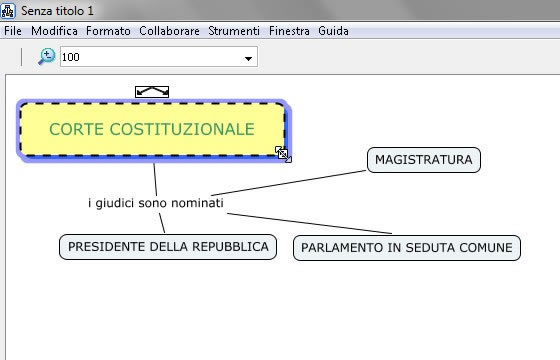The height and width of the screenshot is (360, 560).
Task: Click the Senza titolo 1 window title
Action: click(57, 11)
